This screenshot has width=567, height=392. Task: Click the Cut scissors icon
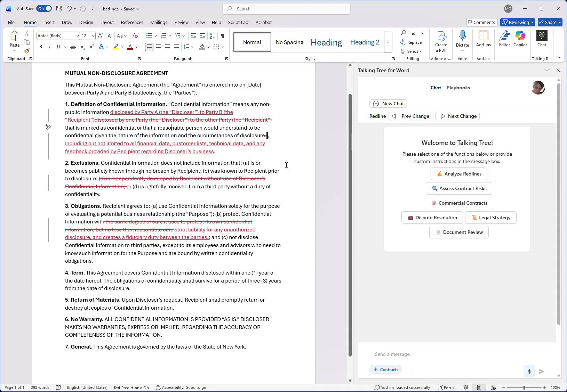[27, 34]
